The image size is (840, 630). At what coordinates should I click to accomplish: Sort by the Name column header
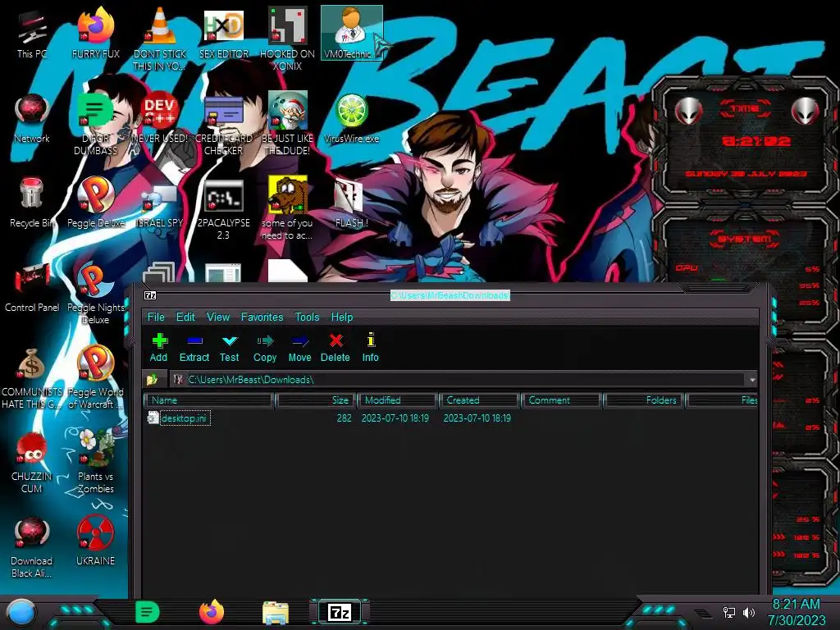209,400
